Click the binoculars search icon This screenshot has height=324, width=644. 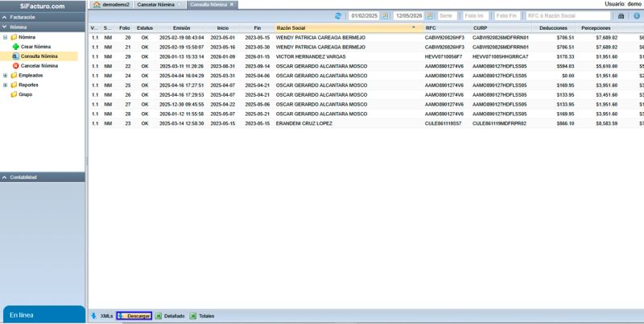click(621, 16)
